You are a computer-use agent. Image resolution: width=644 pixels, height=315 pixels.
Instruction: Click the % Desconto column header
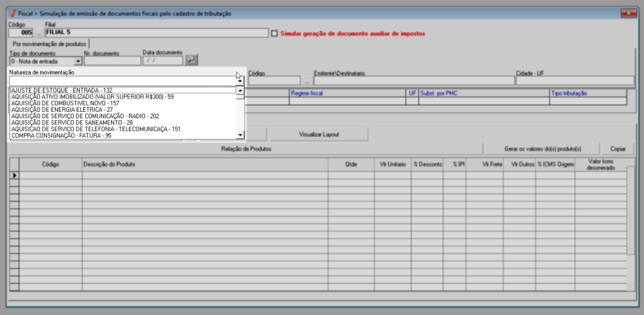[427, 164]
